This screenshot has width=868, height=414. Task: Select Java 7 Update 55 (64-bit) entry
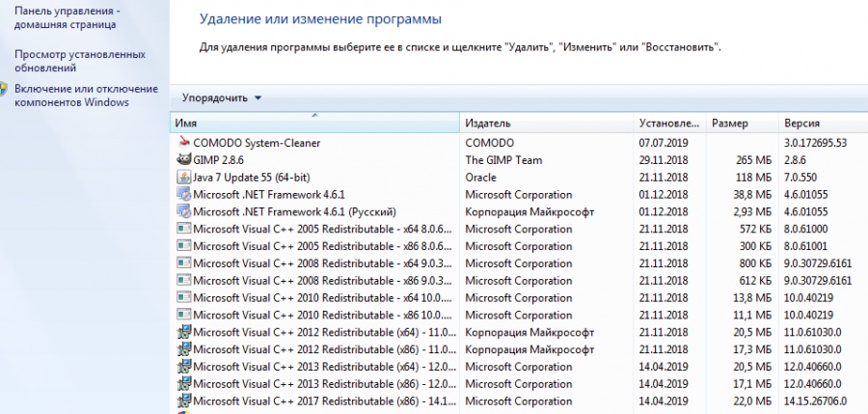[252, 178]
